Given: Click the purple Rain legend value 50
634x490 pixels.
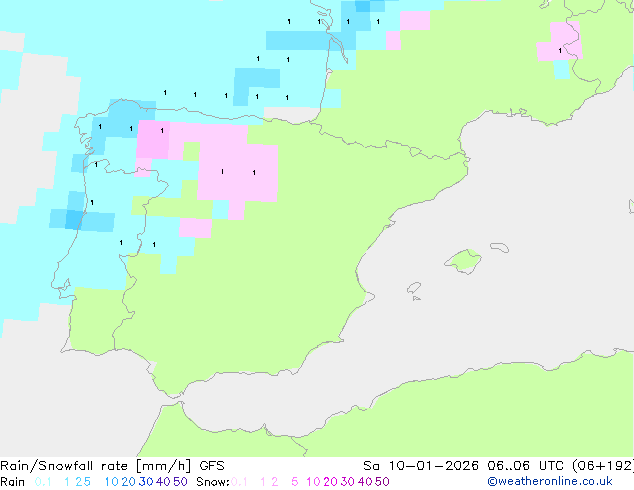Looking at the screenshot, I should tap(180, 482).
